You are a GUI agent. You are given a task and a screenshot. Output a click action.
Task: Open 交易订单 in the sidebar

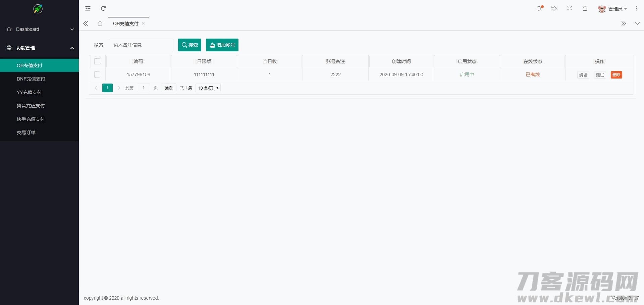pyautogui.click(x=26, y=133)
